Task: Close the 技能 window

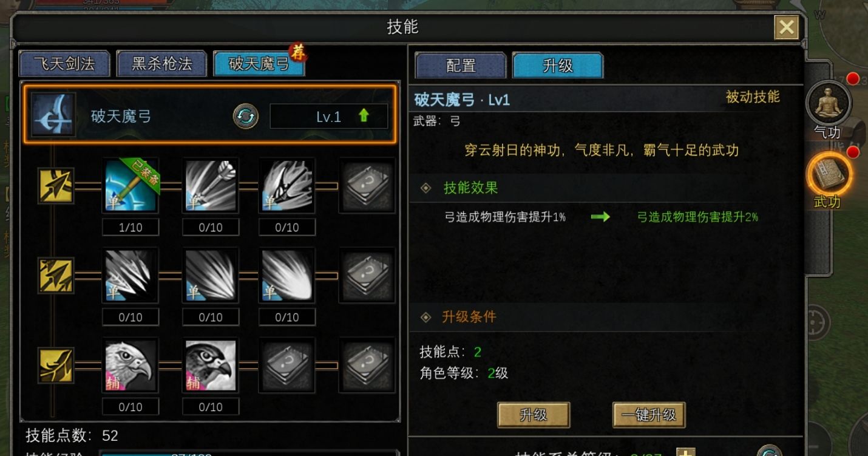Action: point(787,27)
